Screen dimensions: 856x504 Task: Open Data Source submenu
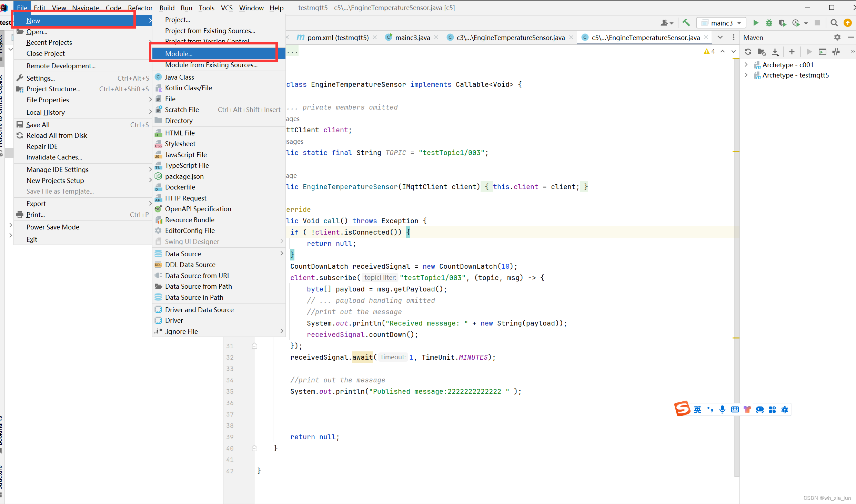pos(219,254)
